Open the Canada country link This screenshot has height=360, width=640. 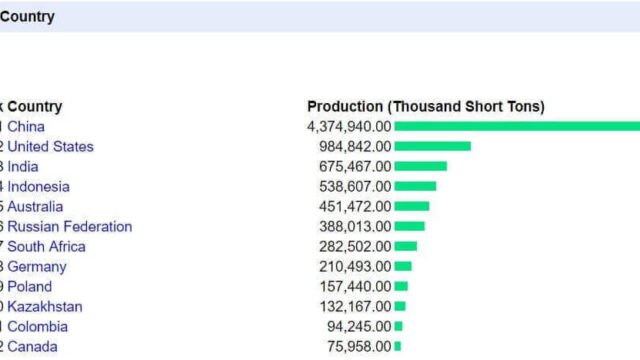coord(32,347)
